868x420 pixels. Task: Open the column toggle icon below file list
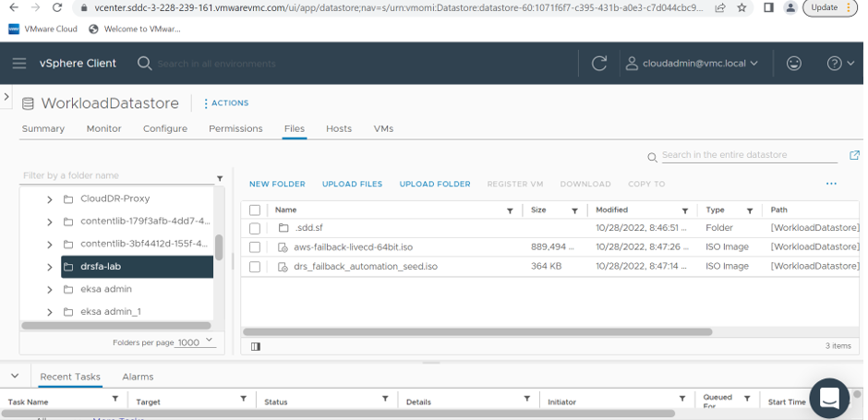pos(255,346)
